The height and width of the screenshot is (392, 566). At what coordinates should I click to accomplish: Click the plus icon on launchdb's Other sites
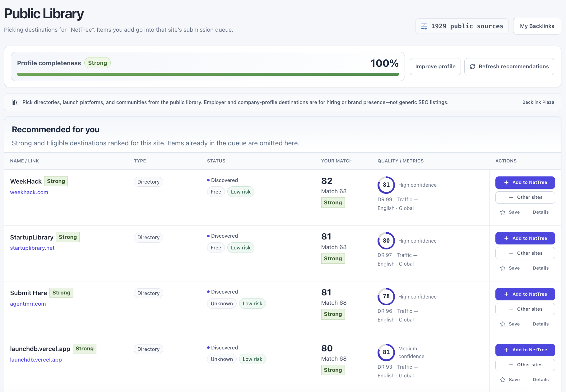[x=511, y=365]
